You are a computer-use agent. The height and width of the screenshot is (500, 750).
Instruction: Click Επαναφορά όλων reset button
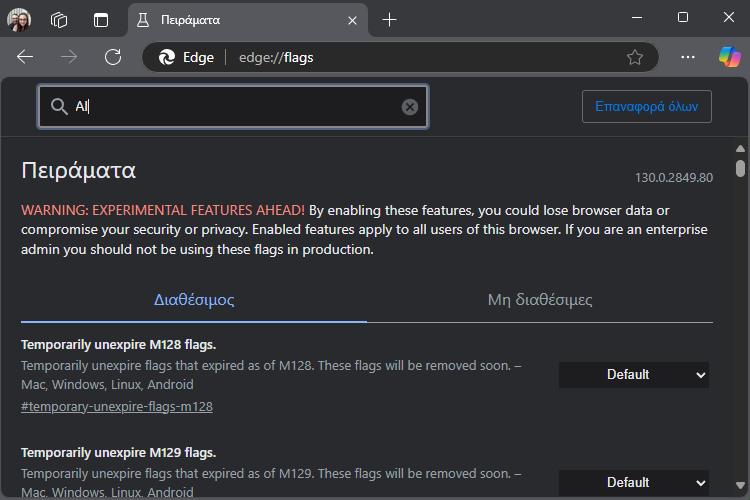pos(647,106)
